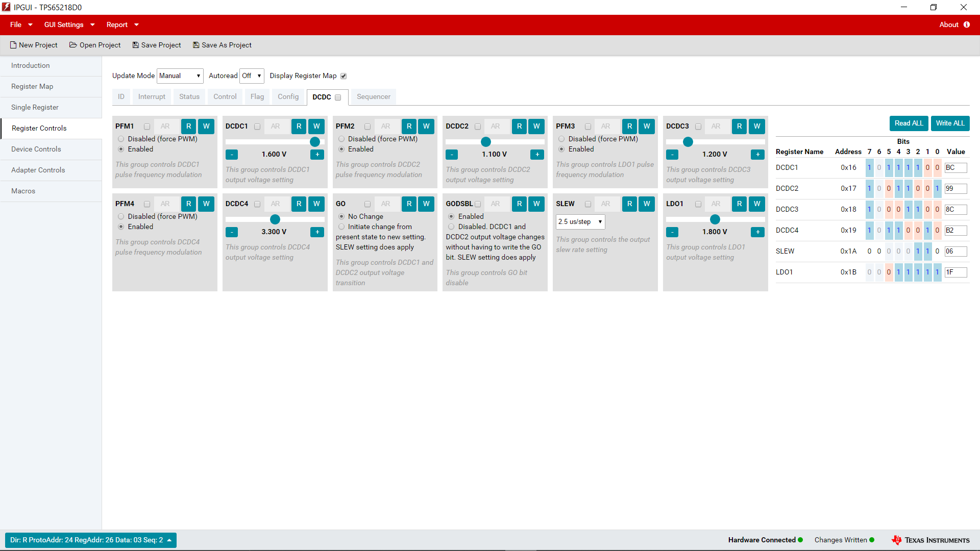Open the Update Mode dropdown
The width and height of the screenshot is (980, 551).
[x=180, y=76]
